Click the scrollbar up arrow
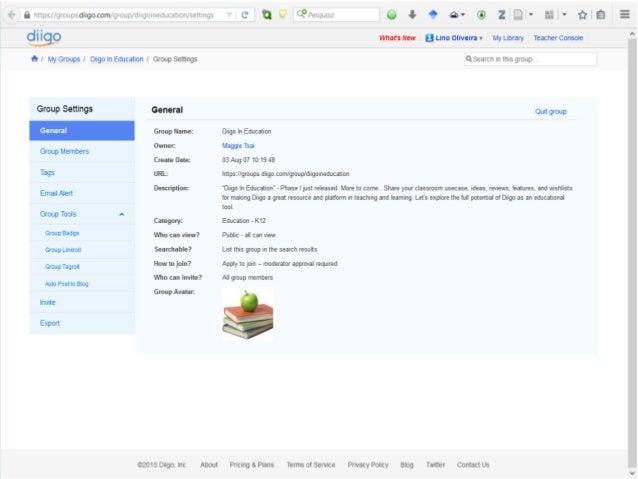Image resolution: width=638 pixels, height=479 pixels. [x=632, y=35]
